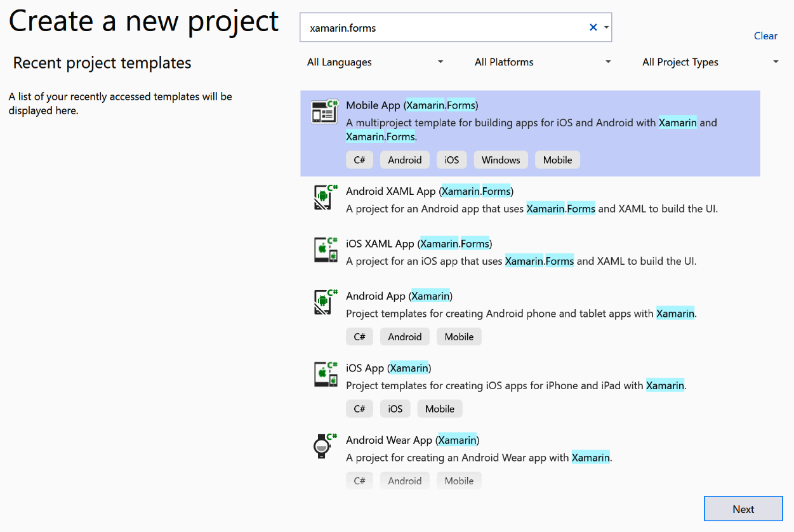Select the Mobile App (Xamarin.Forms) template icon
This screenshot has height=532, width=794.
(324, 111)
